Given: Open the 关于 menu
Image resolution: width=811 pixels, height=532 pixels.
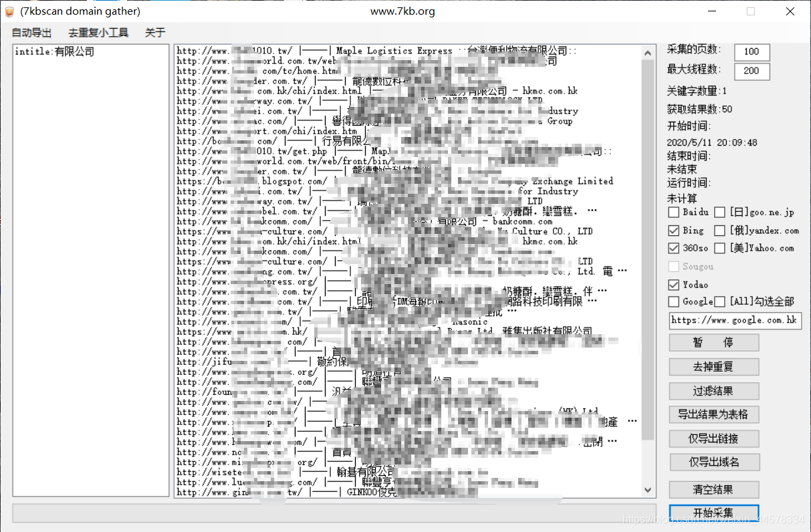Looking at the screenshot, I should click(155, 33).
